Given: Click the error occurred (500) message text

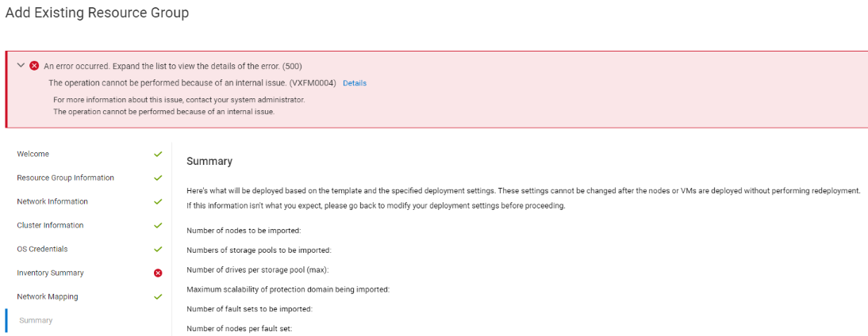Looking at the screenshot, I should point(173,66).
